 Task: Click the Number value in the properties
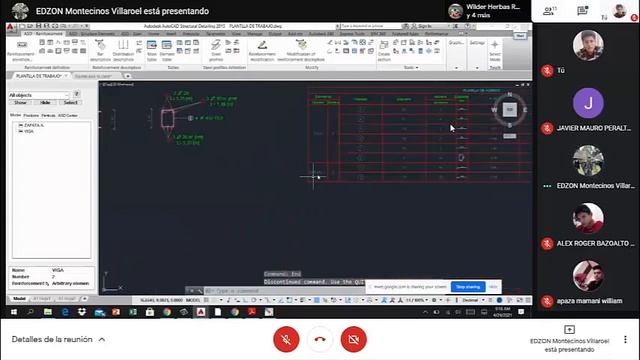(x=53, y=277)
